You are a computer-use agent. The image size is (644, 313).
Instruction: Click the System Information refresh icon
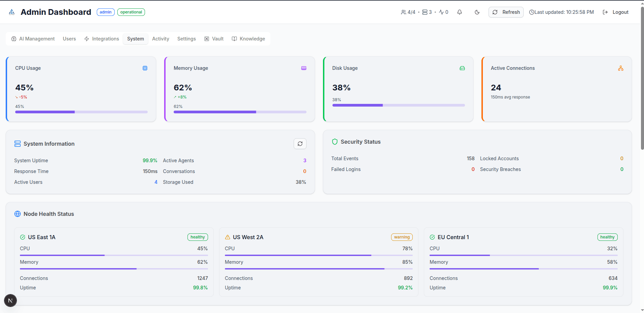[x=300, y=144]
